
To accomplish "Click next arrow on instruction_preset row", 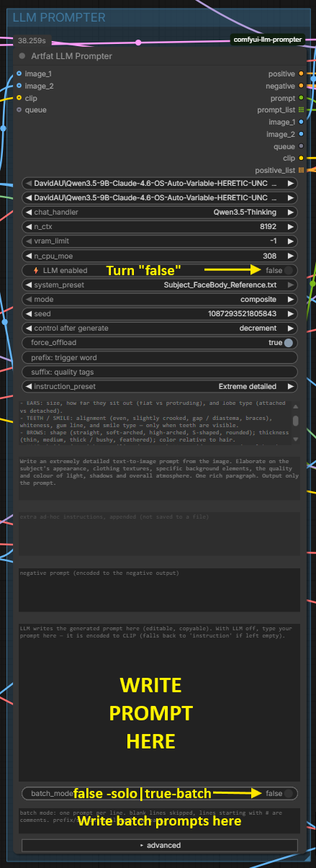I will (x=291, y=387).
